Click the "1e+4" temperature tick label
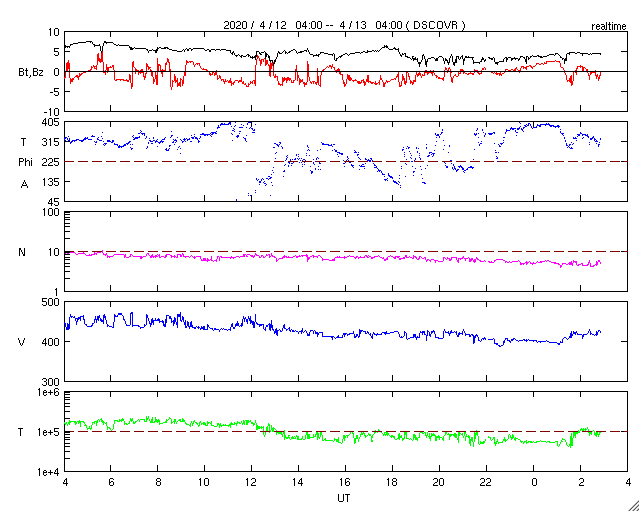The width and height of the screenshot is (640, 512). coord(50,472)
